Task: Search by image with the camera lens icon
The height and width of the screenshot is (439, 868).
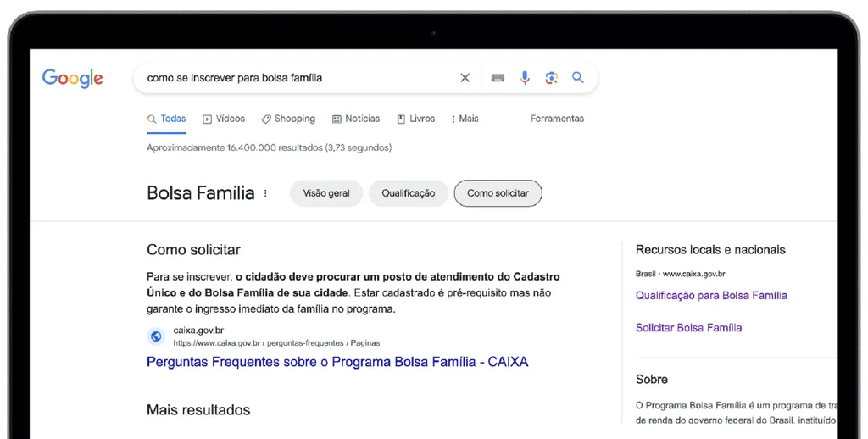Action: pos(551,78)
